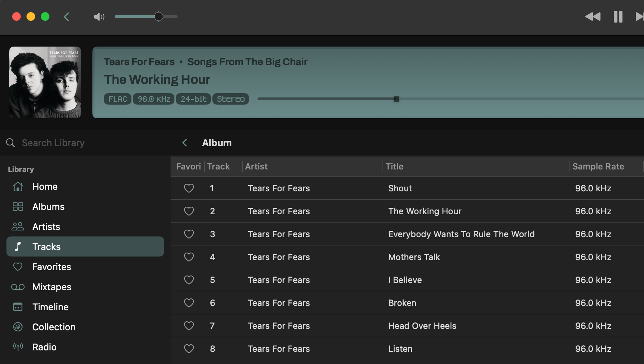The width and height of the screenshot is (644, 364).
Task: Select the Head Over Heels title cell
Action: [x=422, y=326]
